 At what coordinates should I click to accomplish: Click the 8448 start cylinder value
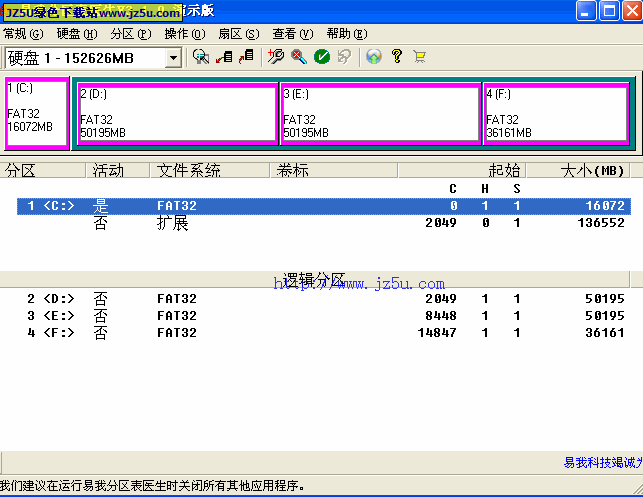(441, 316)
